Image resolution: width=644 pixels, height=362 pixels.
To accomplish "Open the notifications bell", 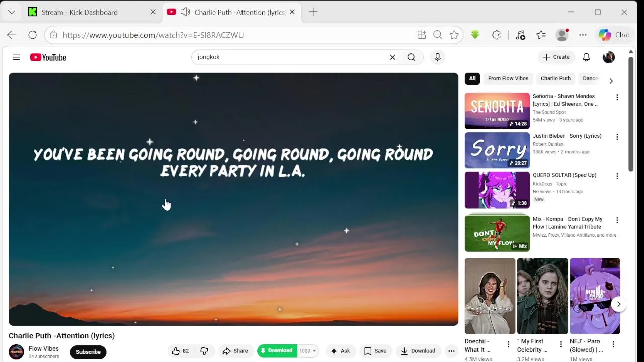I will pos(586,57).
